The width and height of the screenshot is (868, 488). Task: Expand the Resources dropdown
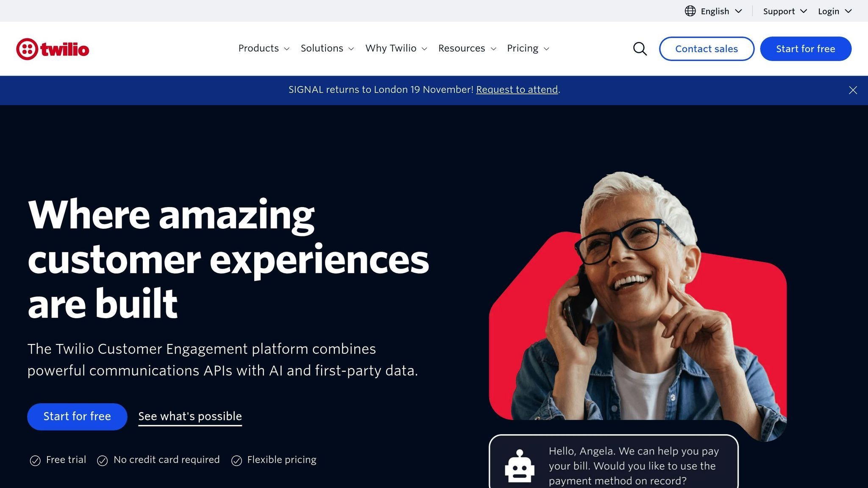coord(467,48)
